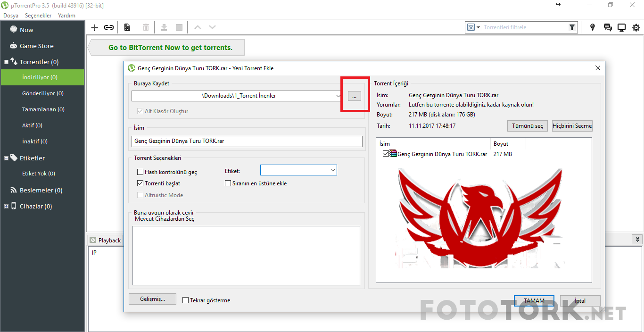This screenshot has height=332, width=644.
Task: Click the Gelişmiş... button
Action: click(152, 299)
